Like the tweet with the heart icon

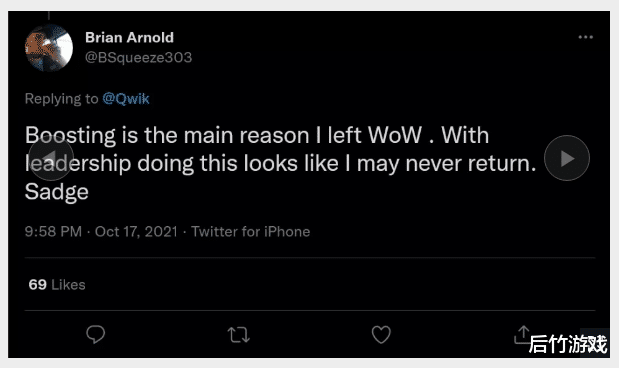click(381, 334)
